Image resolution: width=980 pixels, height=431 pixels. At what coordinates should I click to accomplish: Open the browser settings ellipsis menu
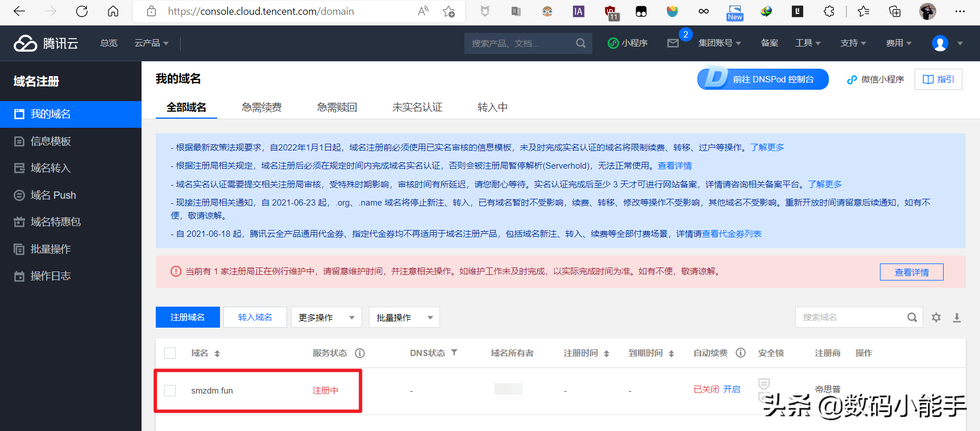(960, 11)
